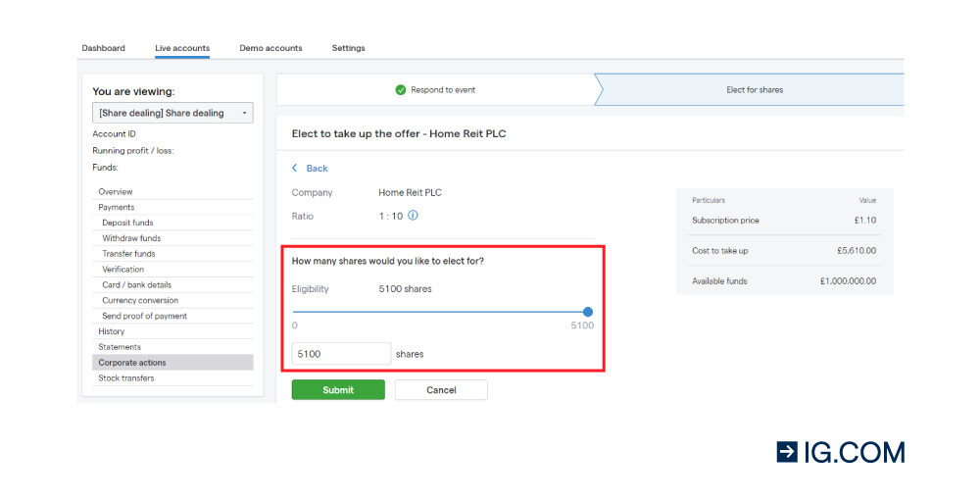Screen dimensions: 980x502
Task: Cancel the share election
Action: pos(441,390)
